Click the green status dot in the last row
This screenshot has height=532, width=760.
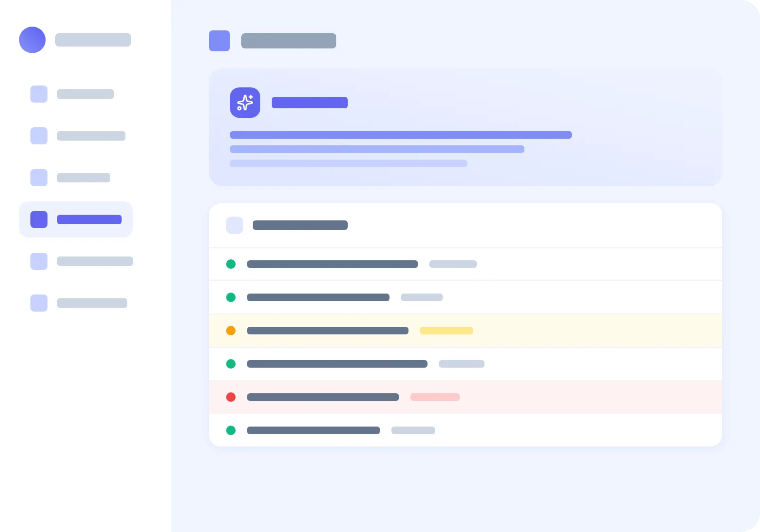tap(231, 430)
